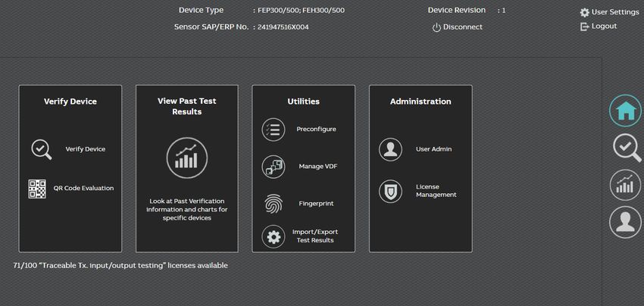
Task: Click the Utilities card heading
Action: click(x=304, y=101)
